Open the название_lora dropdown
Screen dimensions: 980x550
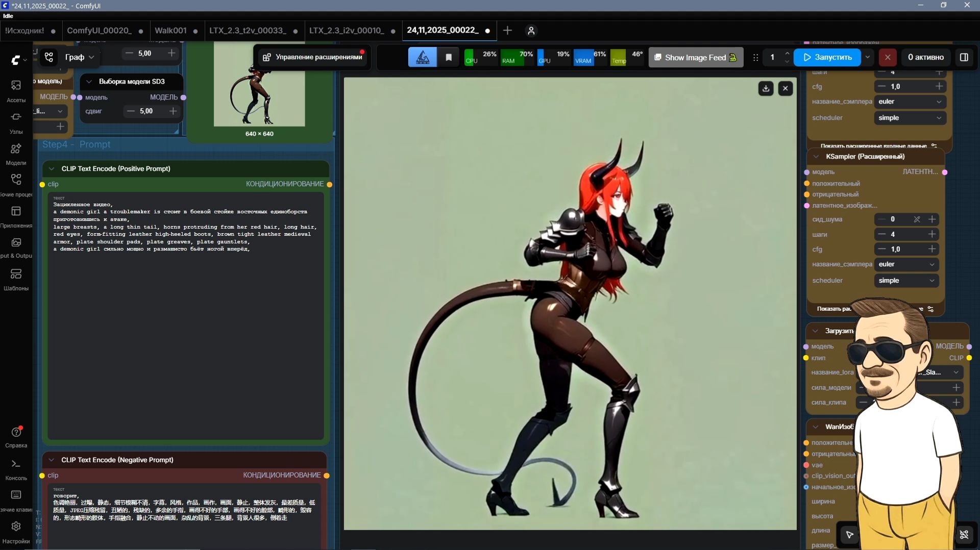coord(940,372)
